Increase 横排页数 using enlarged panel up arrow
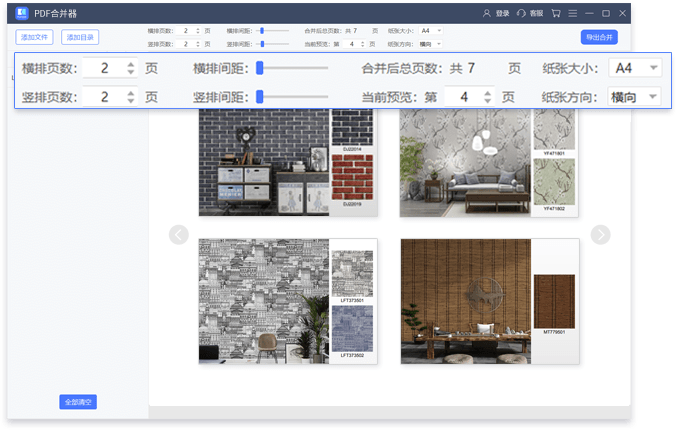This screenshot has height=430, width=676. pyautogui.click(x=130, y=64)
